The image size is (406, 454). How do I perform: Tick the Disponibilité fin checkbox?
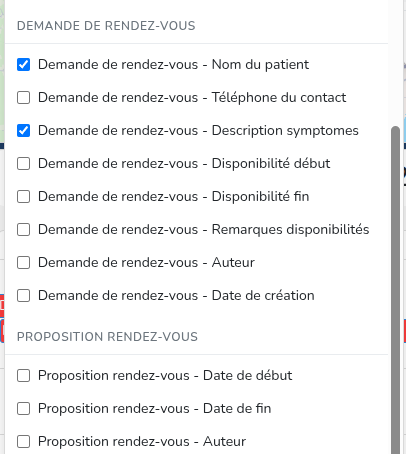coord(24,197)
